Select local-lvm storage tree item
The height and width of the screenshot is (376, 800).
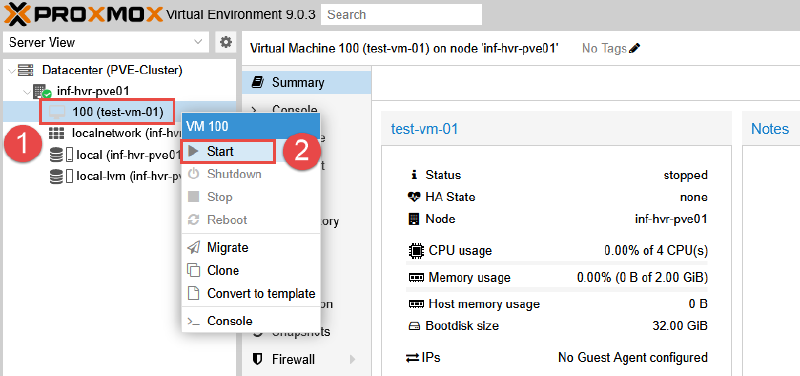point(129,177)
